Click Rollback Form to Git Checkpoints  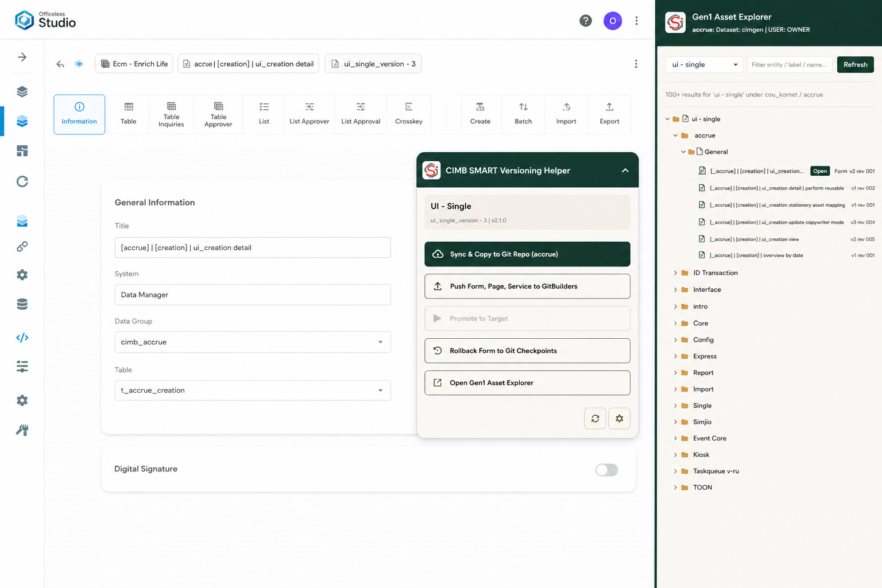[527, 351]
